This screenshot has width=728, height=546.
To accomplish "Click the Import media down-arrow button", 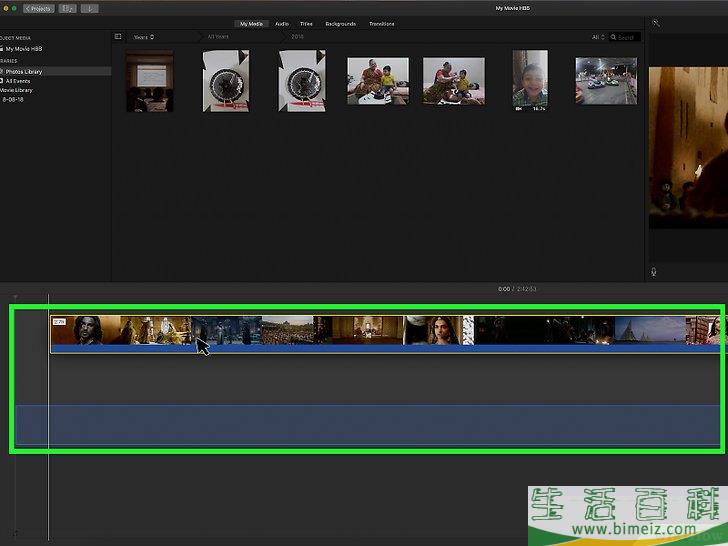I will tap(90, 8).
